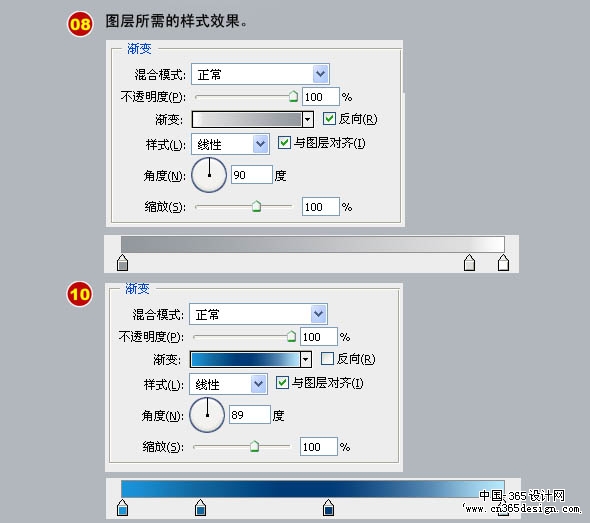Expand the gray gradient picker arrow
Screen dimensions: 590x523
(x=308, y=120)
